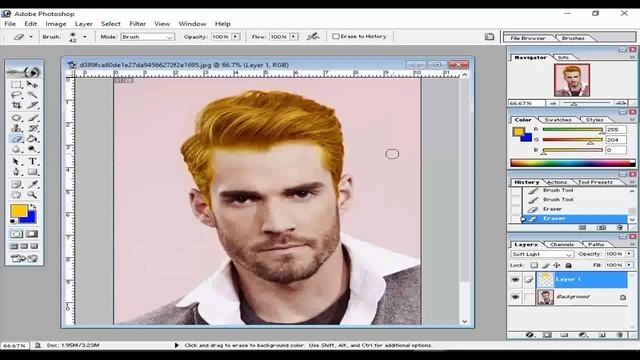Viewport: 640px width, 360px height.
Task: Toggle lock all in Layers panel
Action: (568, 265)
